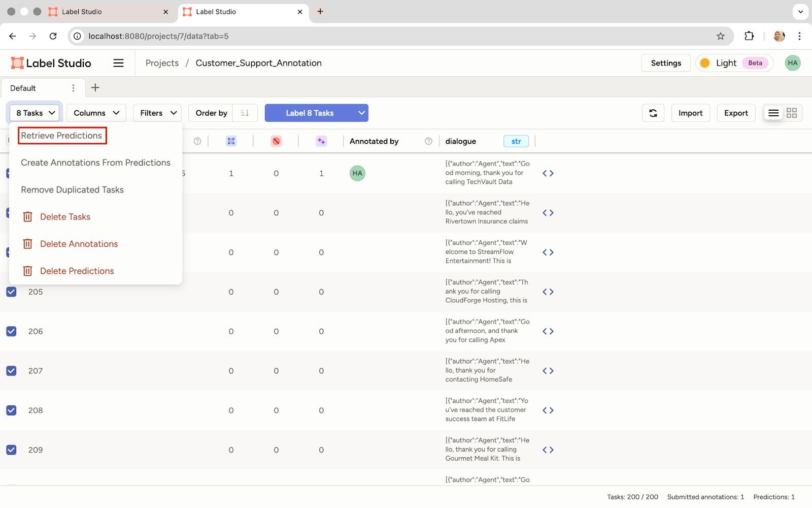Expand the Label 8 Tasks arrow
This screenshot has width=812, height=508.
(x=361, y=113)
